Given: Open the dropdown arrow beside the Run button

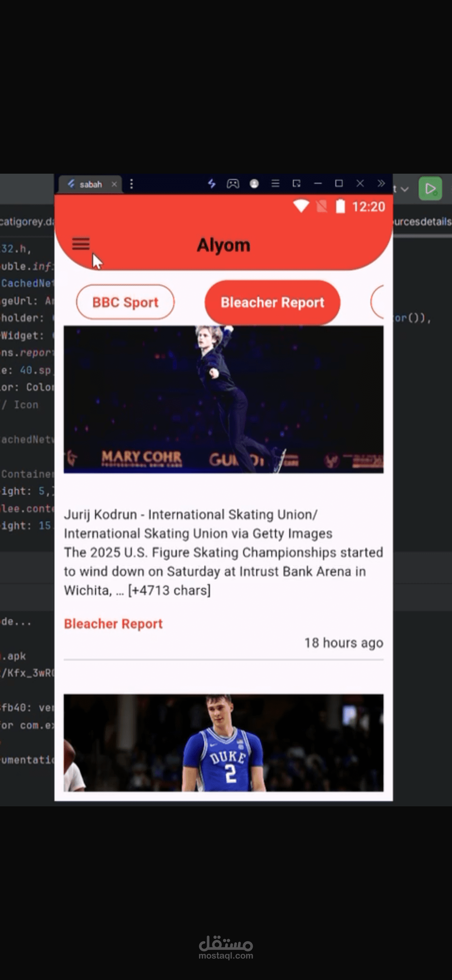Looking at the screenshot, I should pyautogui.click(x=404, y=189).
